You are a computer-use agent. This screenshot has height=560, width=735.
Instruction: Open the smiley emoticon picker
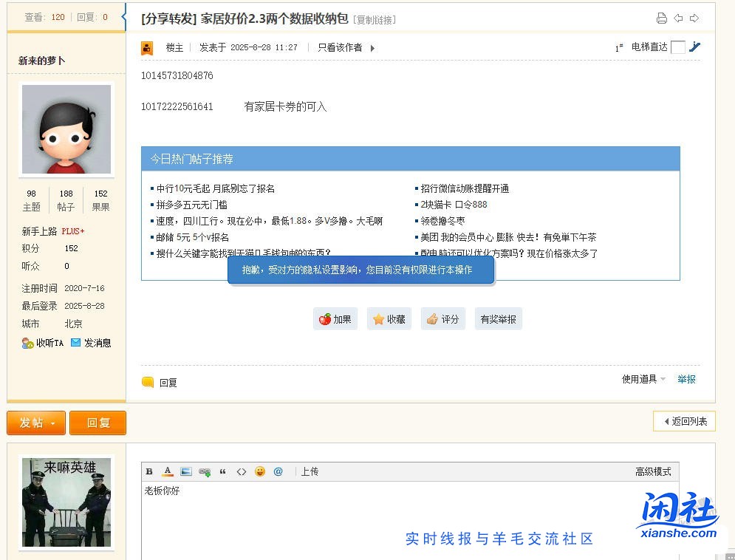[260, 471]
